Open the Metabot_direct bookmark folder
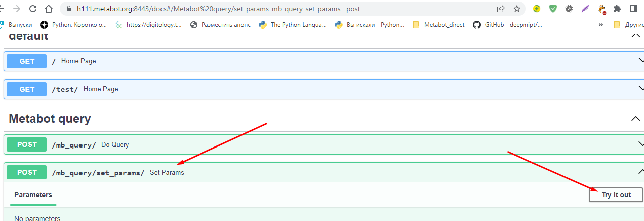This screenshot has width=644, height=221. pos(438,24)
